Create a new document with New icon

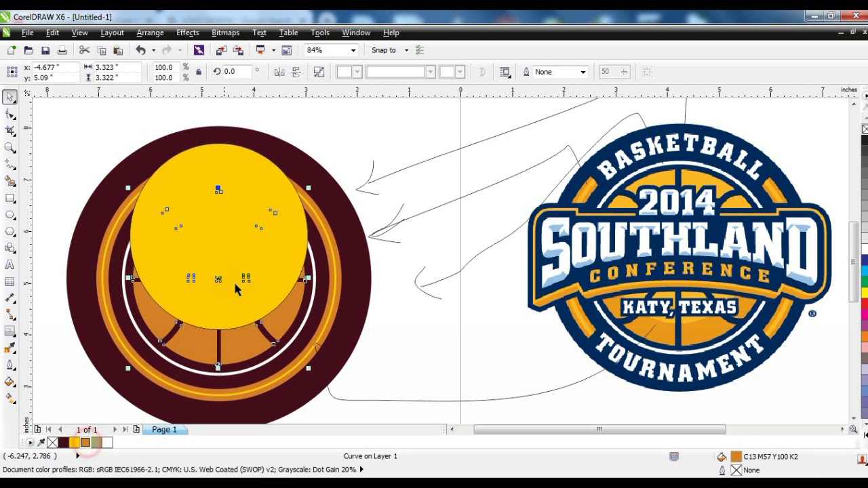(12, 50)
